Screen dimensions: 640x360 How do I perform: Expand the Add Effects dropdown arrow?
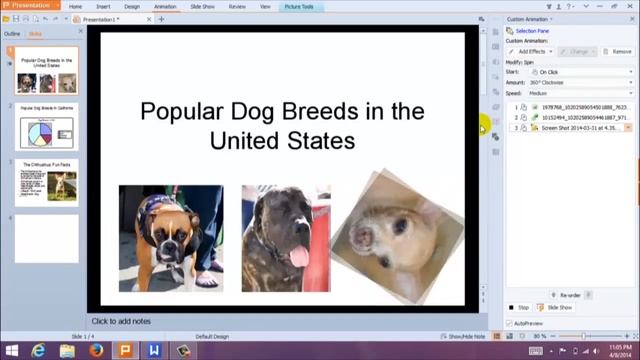click(x=551, y=51)
